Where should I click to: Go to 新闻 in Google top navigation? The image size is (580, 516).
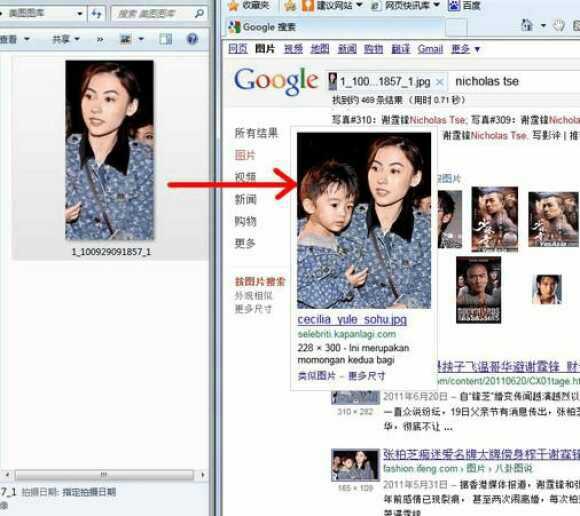347,49
